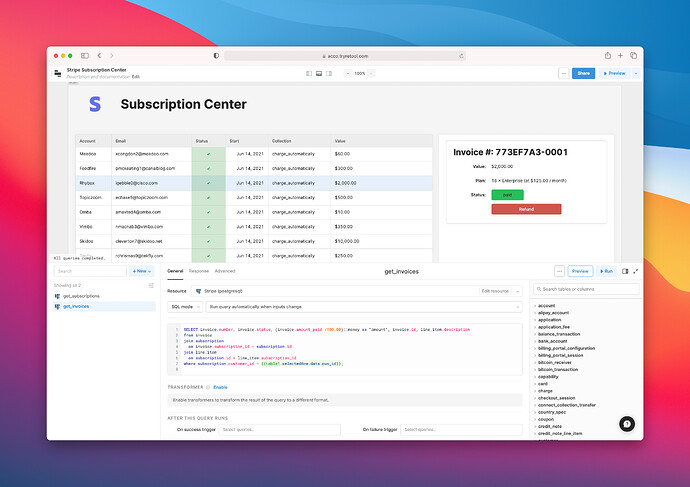Click the green paid status badge
Screen dimensions: 690x487
pos(507,195)
